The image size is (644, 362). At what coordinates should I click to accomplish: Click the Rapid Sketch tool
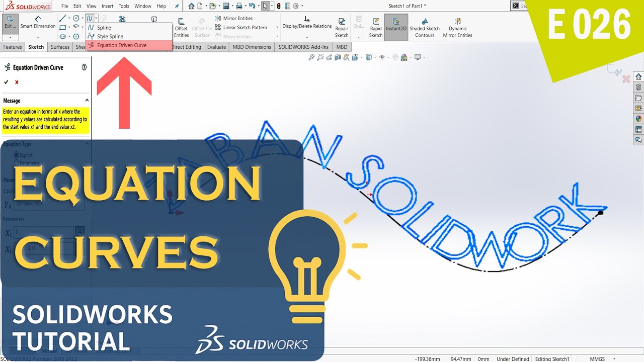point(376,28)
